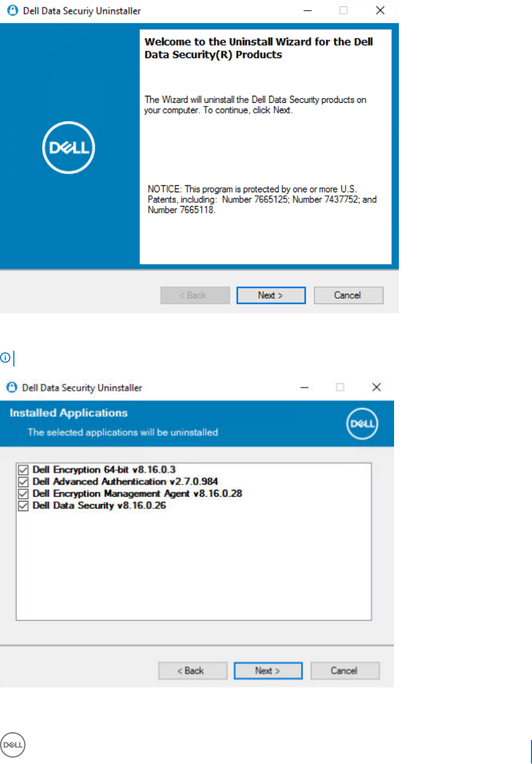The height and width of the screenshot is (764, 532).
Task: Click Cancel in the Welcome wizard window
Action: [x=348, y=295]
